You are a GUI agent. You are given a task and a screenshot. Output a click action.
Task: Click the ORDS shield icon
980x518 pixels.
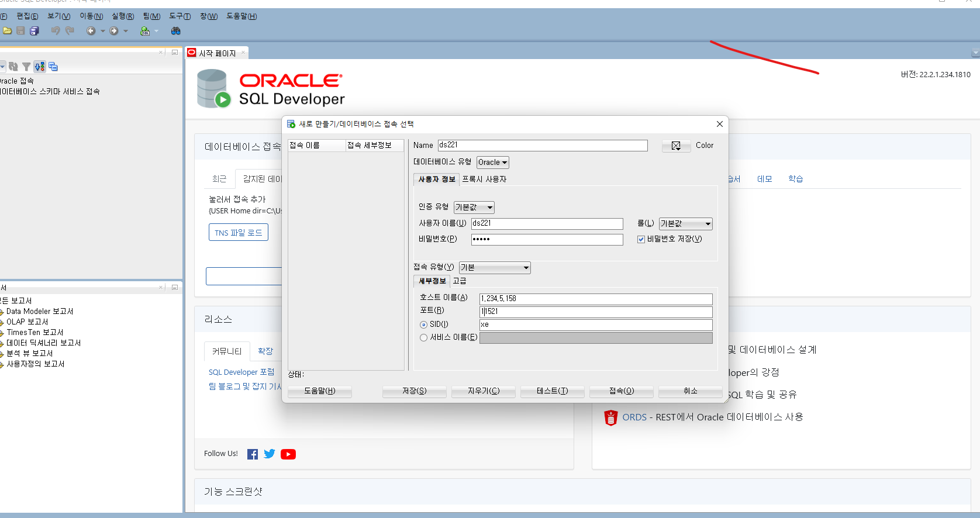coord(611,417)
